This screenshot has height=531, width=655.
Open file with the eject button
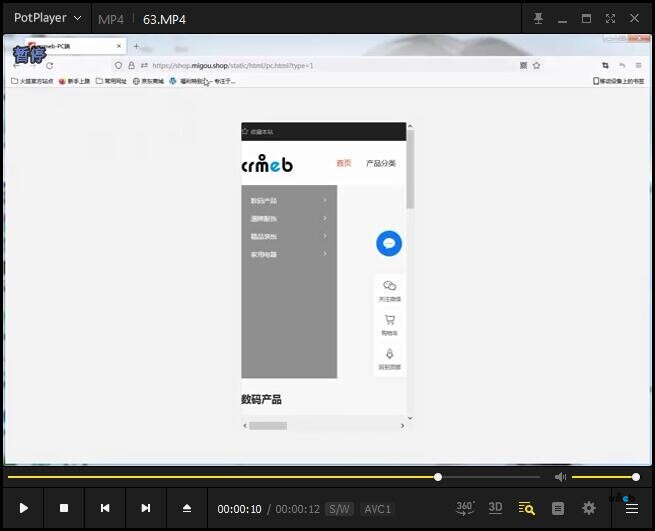187,508
